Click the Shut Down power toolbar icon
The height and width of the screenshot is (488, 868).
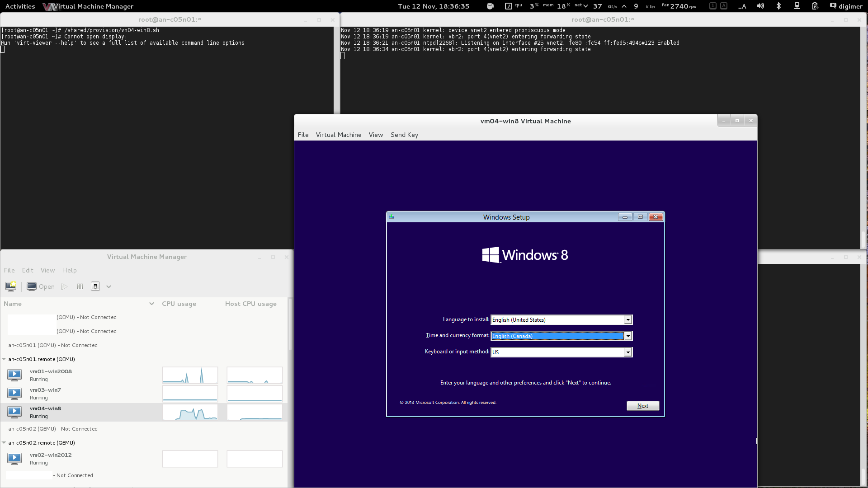(x=95, y=286)
